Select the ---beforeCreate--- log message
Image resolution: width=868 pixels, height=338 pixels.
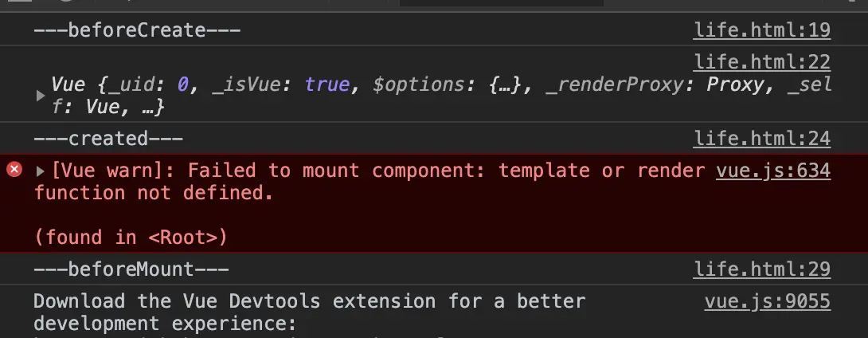[137, 31]
